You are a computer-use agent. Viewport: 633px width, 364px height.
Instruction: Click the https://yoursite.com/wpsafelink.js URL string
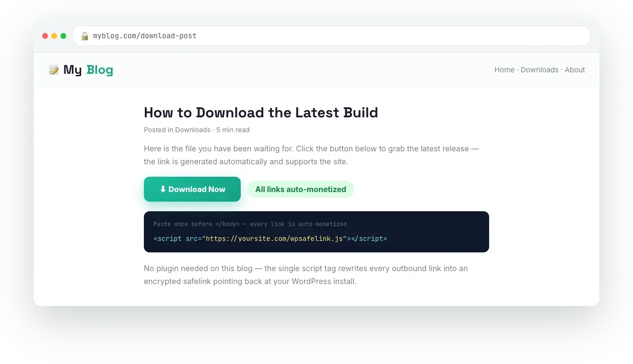pos(275,238)
